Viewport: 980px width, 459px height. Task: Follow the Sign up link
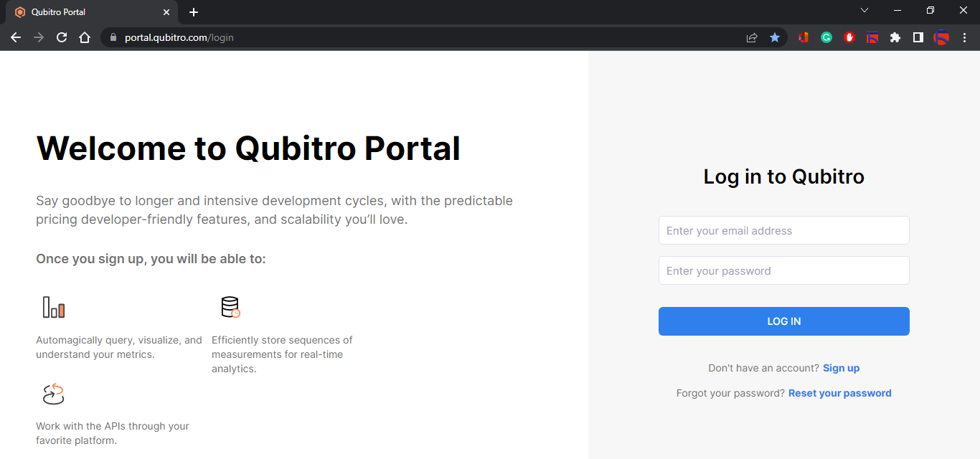coord(841,368)
